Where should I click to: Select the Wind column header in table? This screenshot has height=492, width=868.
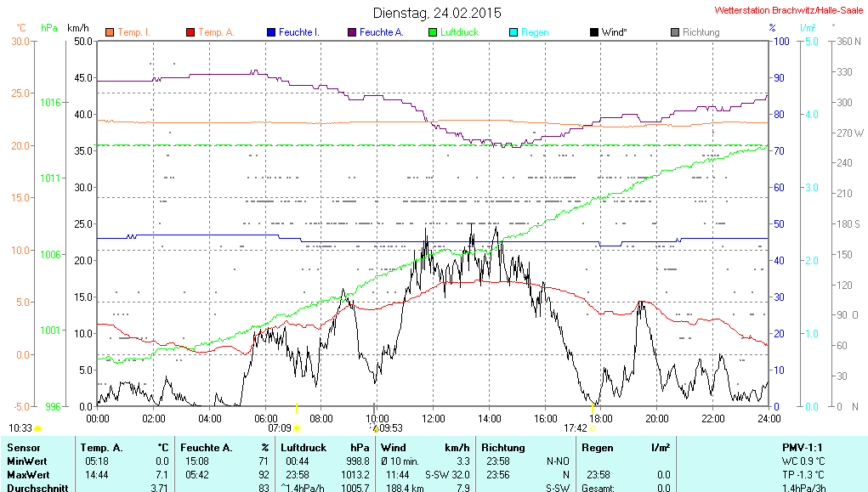pos(394,447)
